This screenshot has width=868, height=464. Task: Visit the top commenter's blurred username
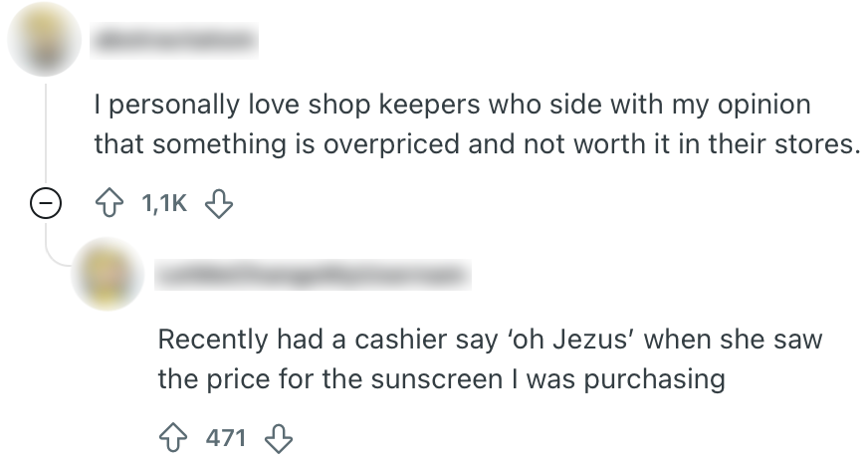click(174, 41)
